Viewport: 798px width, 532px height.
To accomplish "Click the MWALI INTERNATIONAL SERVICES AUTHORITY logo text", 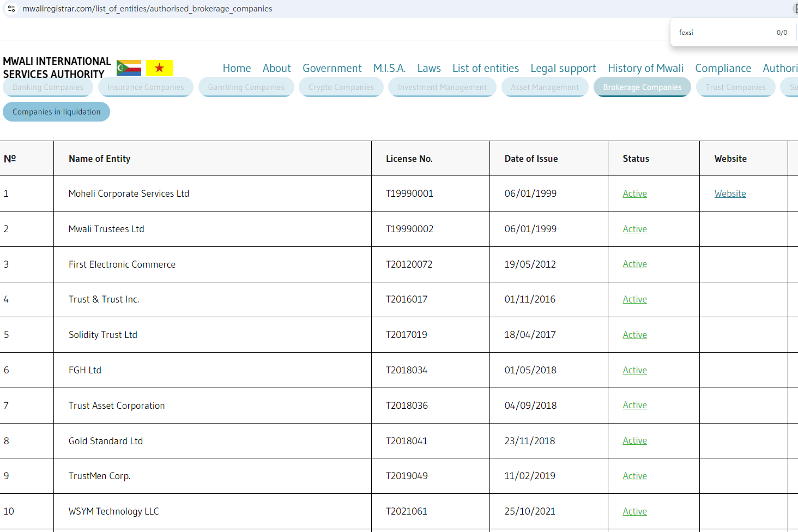I will click(x=56, y=68).
